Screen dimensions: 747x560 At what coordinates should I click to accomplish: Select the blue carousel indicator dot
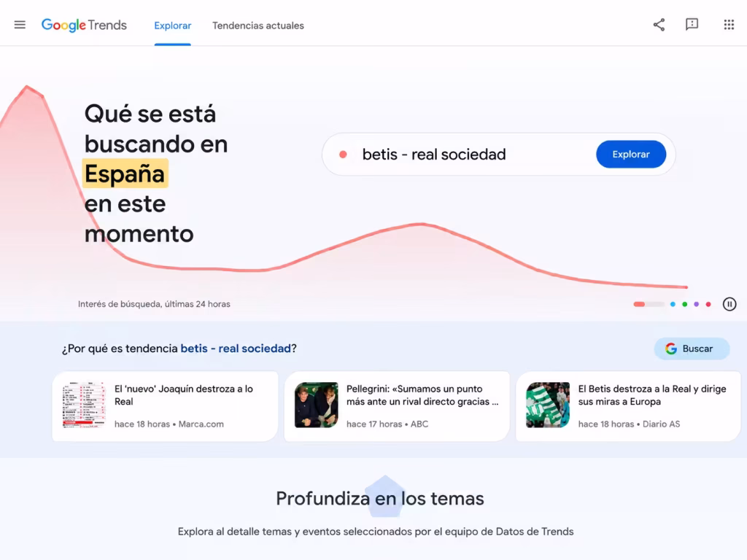click(x=673, y=304)
